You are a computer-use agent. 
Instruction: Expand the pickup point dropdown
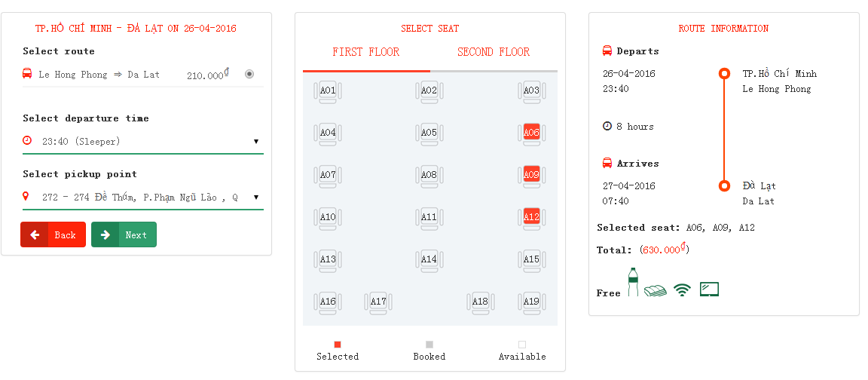[x=255, y=197]
